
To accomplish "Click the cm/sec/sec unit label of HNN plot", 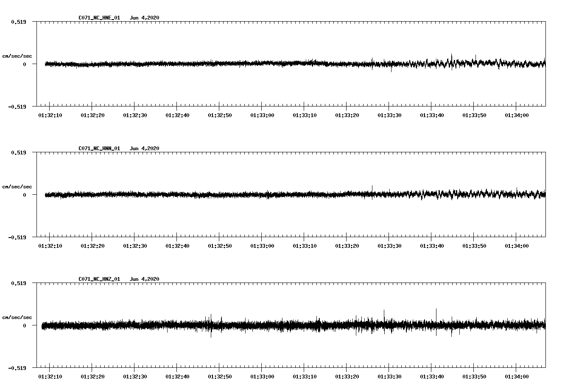I will pos(17,187).
